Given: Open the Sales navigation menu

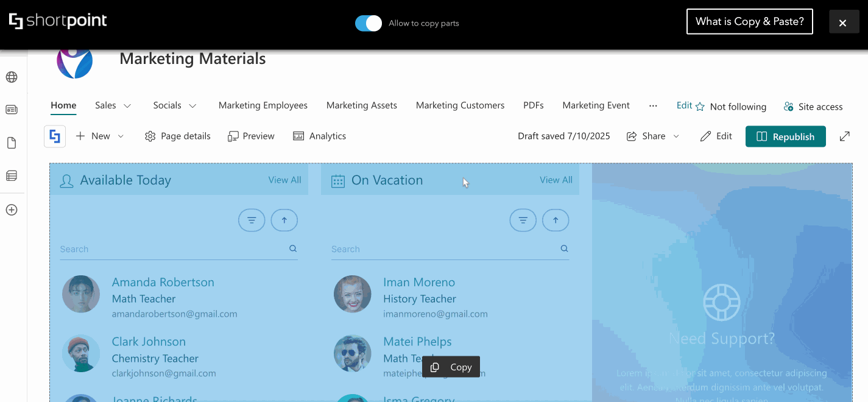Looking at the screenshot, I should pyautogui.click(x=105, y=105).
